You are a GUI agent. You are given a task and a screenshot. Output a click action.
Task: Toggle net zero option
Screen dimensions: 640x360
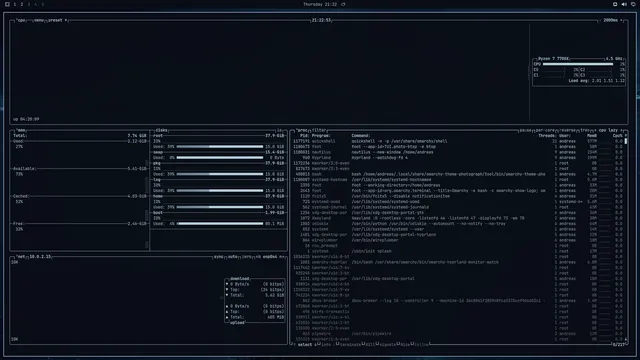(x=247, y=257)
